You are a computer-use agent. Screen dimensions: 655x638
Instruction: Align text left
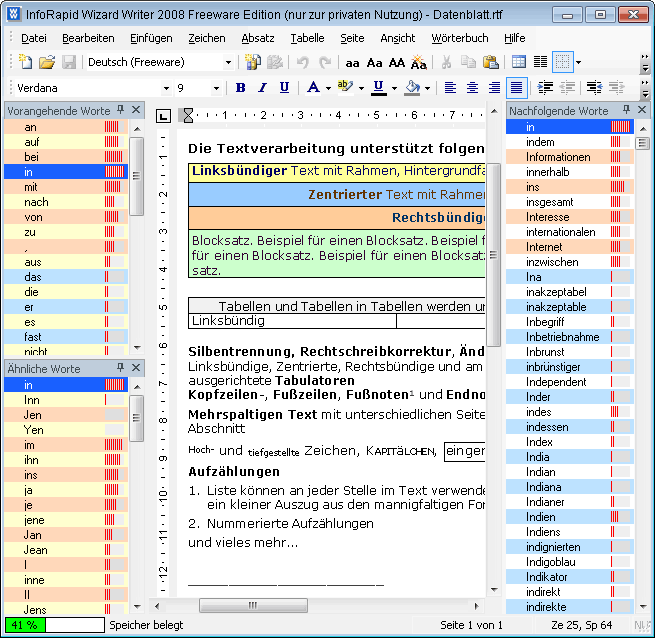(x=450, y=88)
